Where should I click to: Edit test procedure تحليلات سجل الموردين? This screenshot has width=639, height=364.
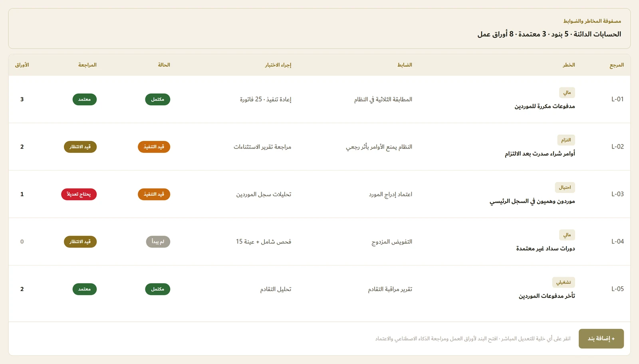264,194
